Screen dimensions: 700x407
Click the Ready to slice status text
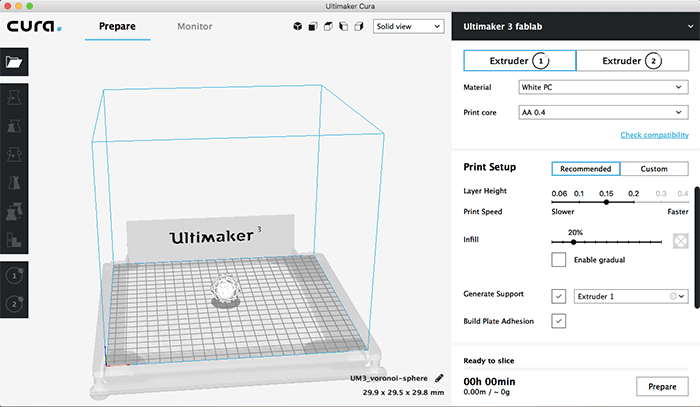click(488, 361)
